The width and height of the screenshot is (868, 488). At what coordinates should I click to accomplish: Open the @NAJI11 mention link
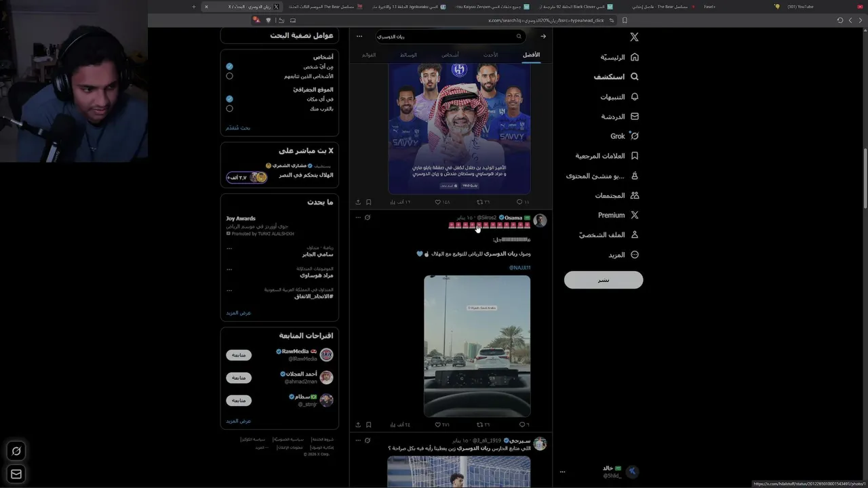click(520, 268)
